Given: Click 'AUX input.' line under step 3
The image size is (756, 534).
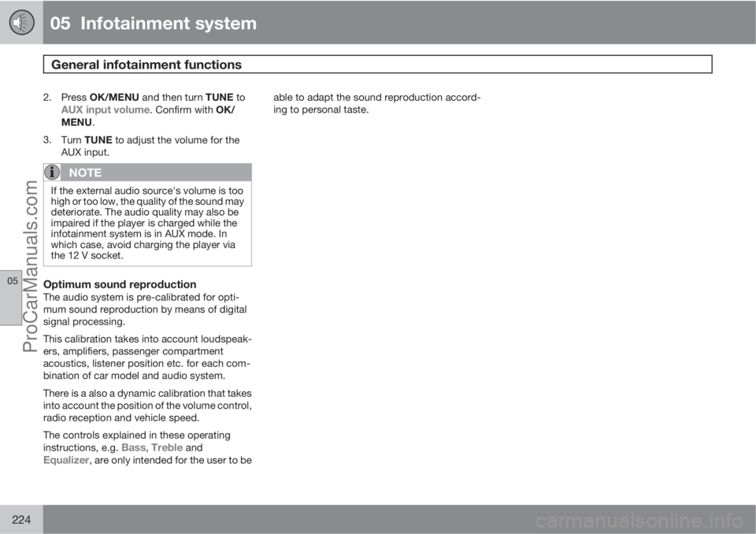Looking at the screenshot, I should coord(85,153).
